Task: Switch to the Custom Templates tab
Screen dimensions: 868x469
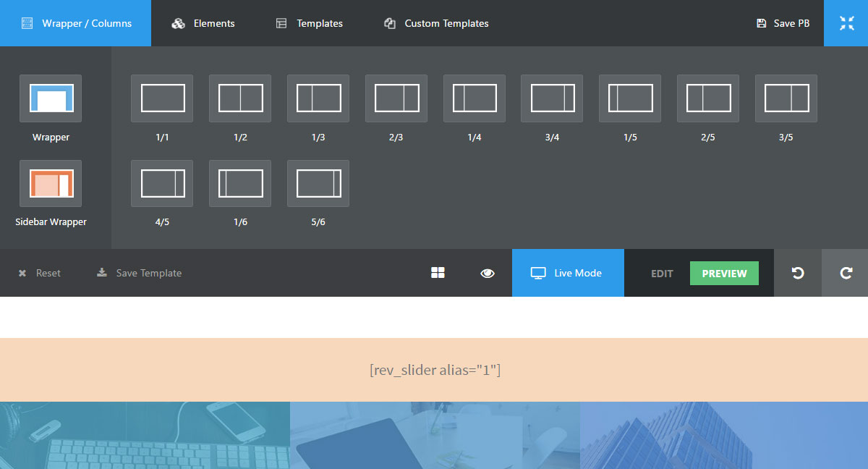Action: click(x=436, y=23)
